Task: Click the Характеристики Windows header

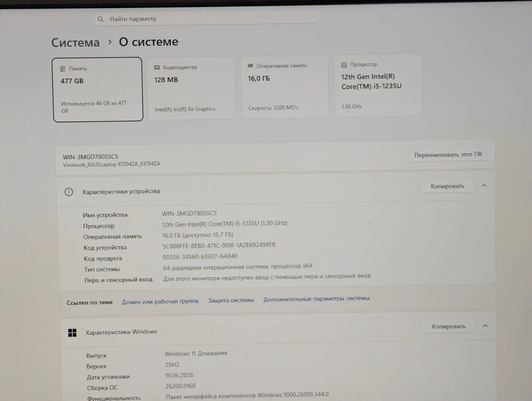Action: point(121,332)
